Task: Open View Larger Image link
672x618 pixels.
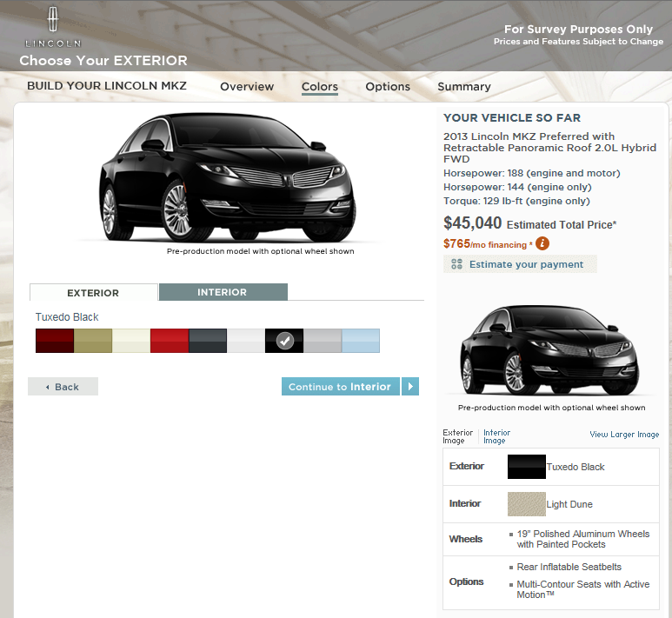Action: (624, 434)
